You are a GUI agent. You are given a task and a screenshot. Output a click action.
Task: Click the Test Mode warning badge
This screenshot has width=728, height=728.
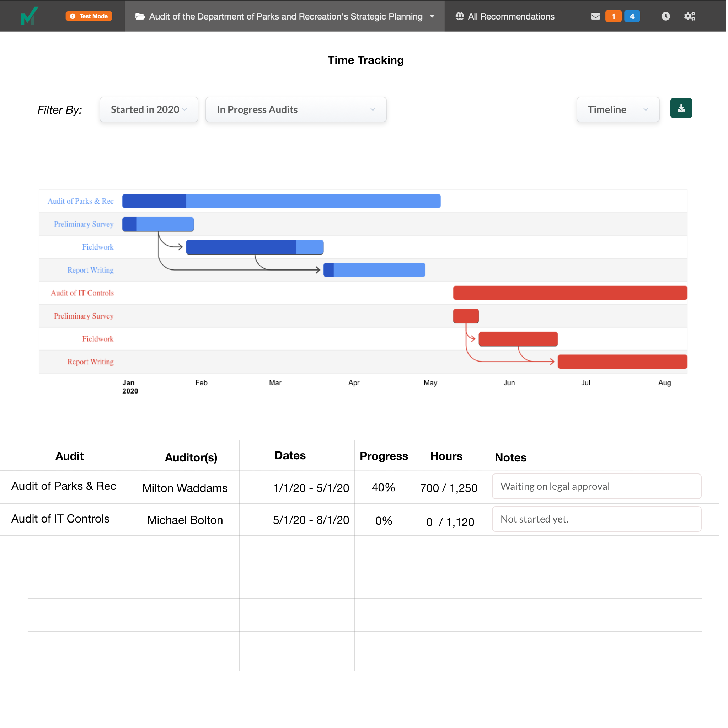89,16
